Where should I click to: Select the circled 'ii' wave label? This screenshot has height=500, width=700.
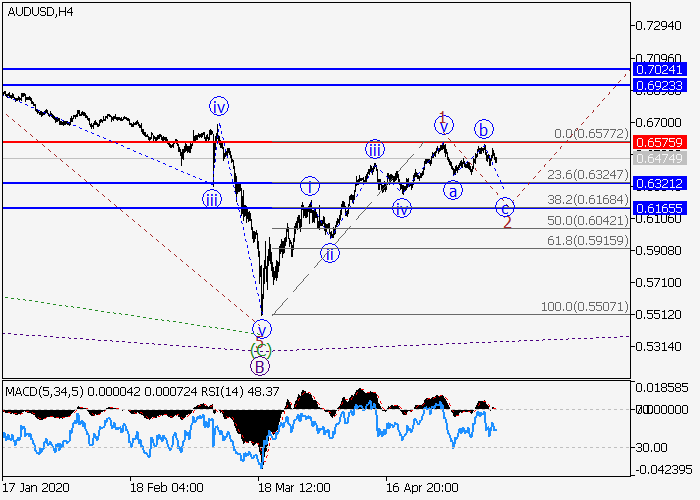[x=330, y=254]
